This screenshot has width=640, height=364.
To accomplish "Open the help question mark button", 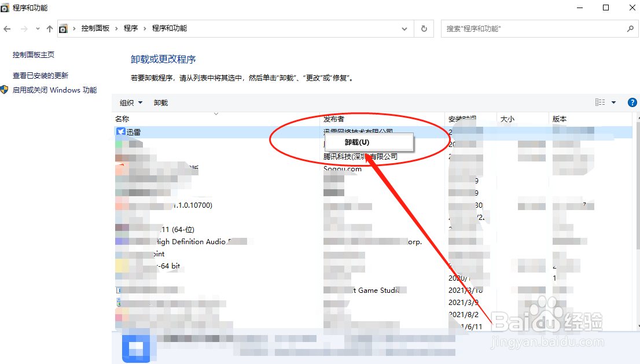I will pyautogui.click(x=632, y=102).
